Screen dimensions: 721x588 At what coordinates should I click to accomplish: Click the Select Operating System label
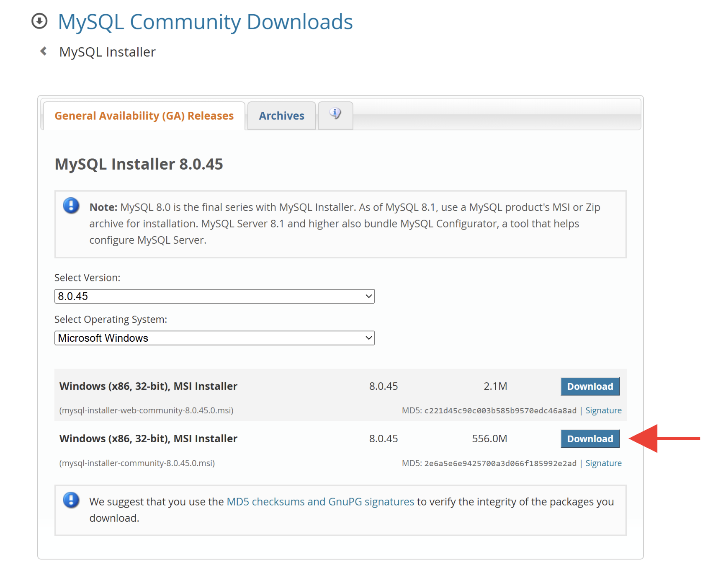111,320
